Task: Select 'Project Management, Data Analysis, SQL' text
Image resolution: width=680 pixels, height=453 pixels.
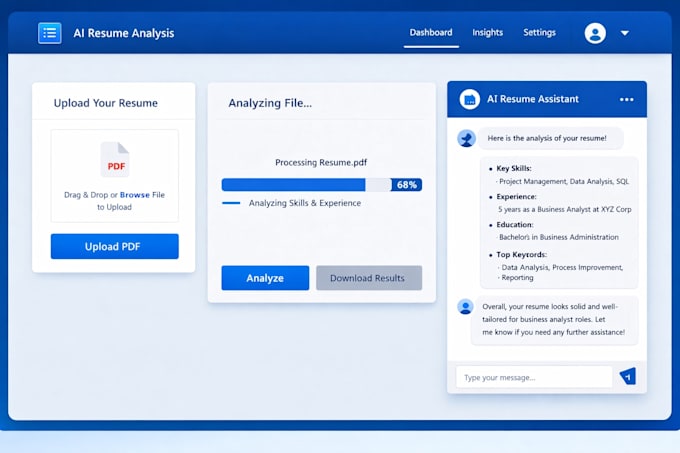Action: tap(563, 181)
